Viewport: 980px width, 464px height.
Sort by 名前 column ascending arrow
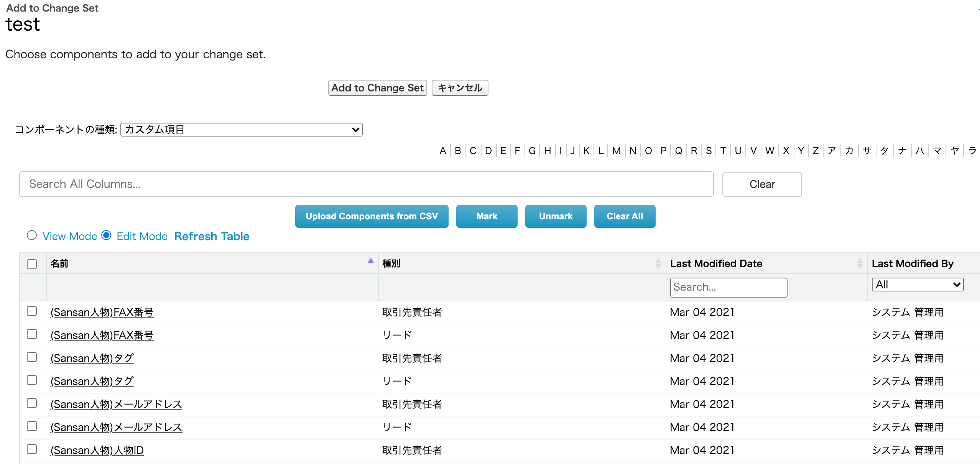click(x=370, y=261)
